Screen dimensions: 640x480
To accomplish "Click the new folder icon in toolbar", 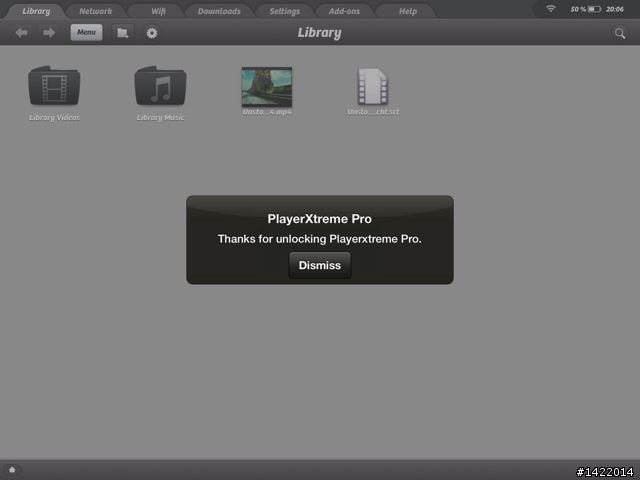I will 122,33.
